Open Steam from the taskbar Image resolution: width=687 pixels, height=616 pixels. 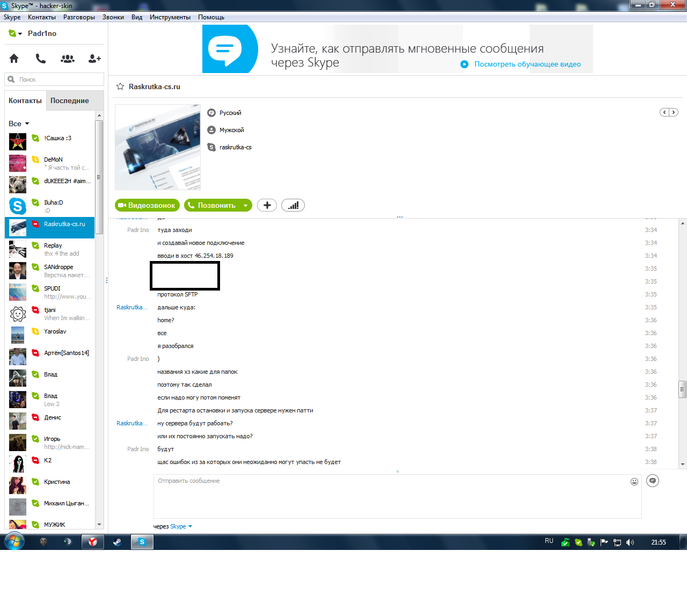(x=117, y=542)
